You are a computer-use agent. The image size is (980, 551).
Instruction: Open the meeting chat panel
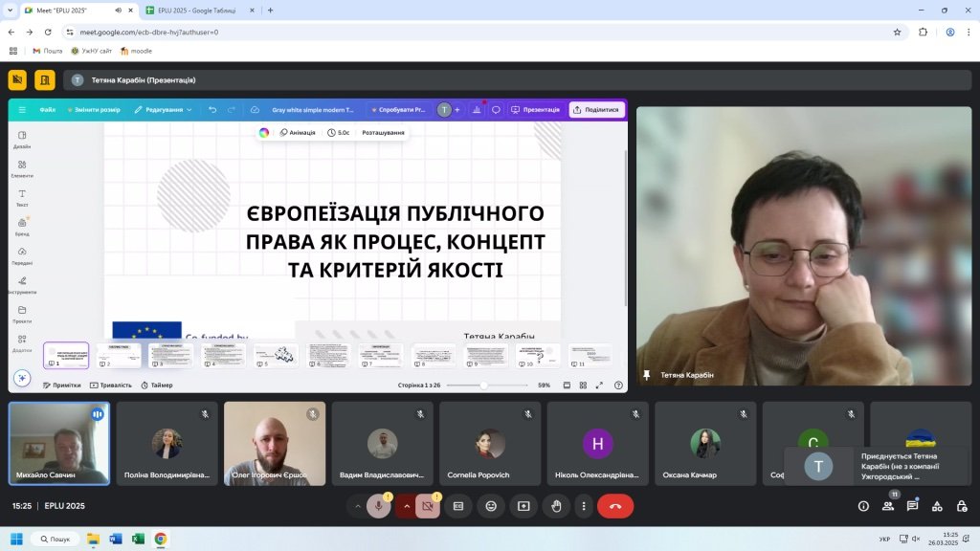[x=912, y=506]
